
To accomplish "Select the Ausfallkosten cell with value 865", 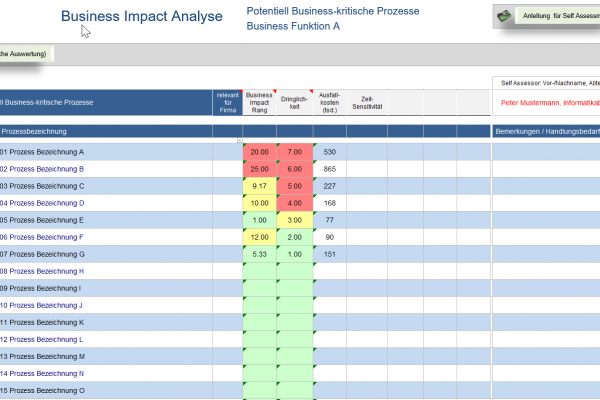I will click(x=329, y=169).
